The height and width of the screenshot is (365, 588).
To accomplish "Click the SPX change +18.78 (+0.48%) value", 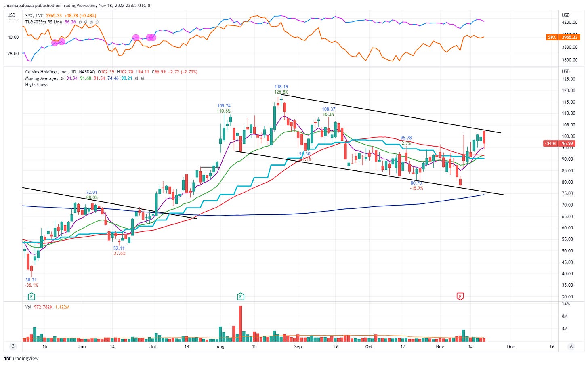I will pyautogui.click(x=80, y=16).
